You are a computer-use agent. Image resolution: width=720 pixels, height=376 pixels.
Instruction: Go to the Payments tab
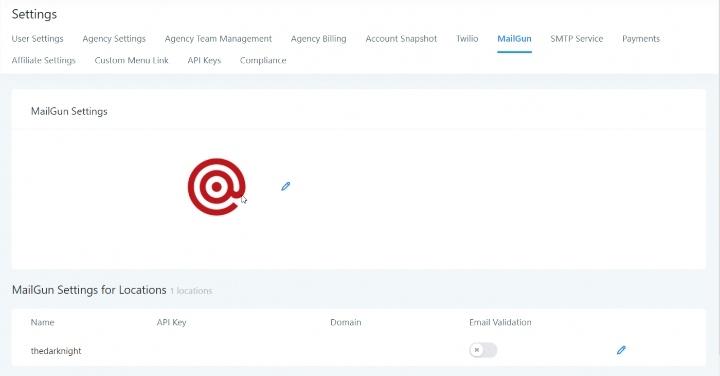641,39
